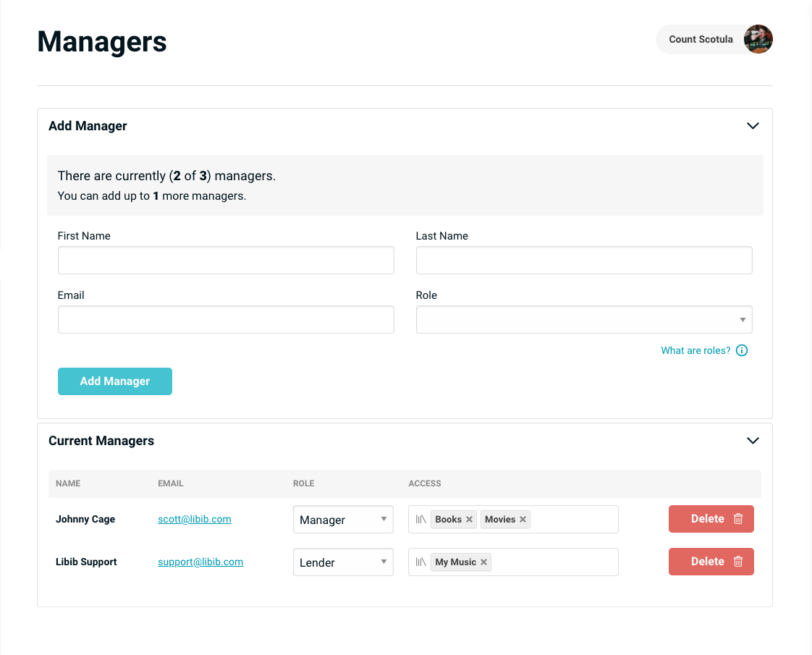Click the info icon beside What are roles?

741,350
